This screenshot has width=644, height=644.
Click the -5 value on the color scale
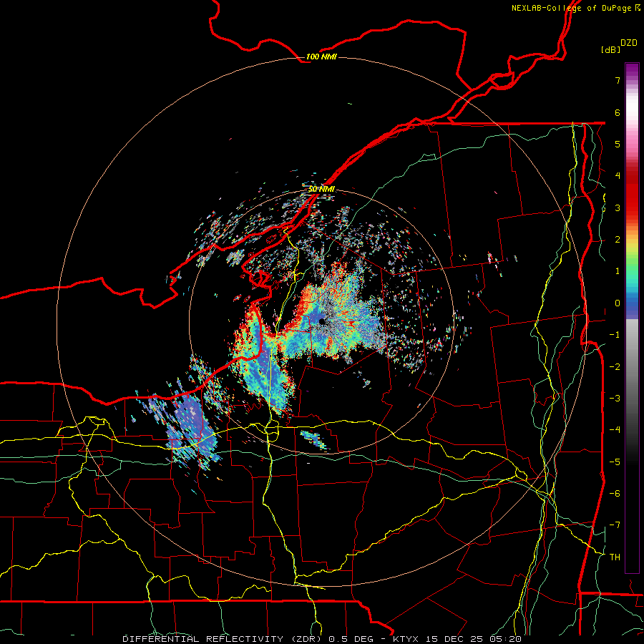pos(615,462)
